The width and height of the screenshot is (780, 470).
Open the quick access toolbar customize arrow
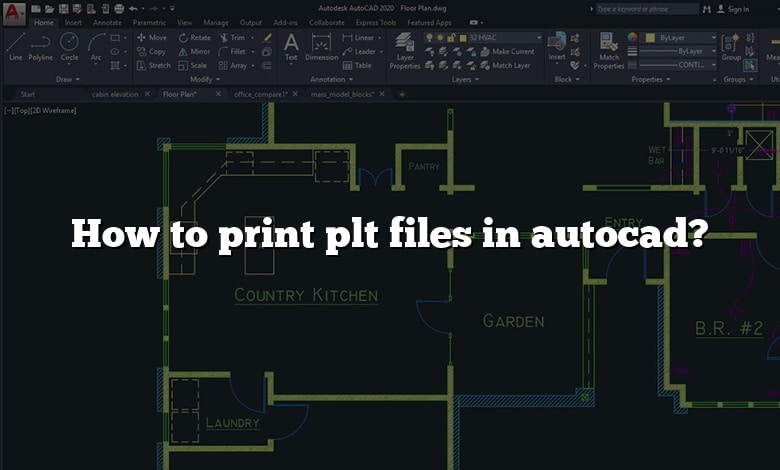[x=172, y=8]
